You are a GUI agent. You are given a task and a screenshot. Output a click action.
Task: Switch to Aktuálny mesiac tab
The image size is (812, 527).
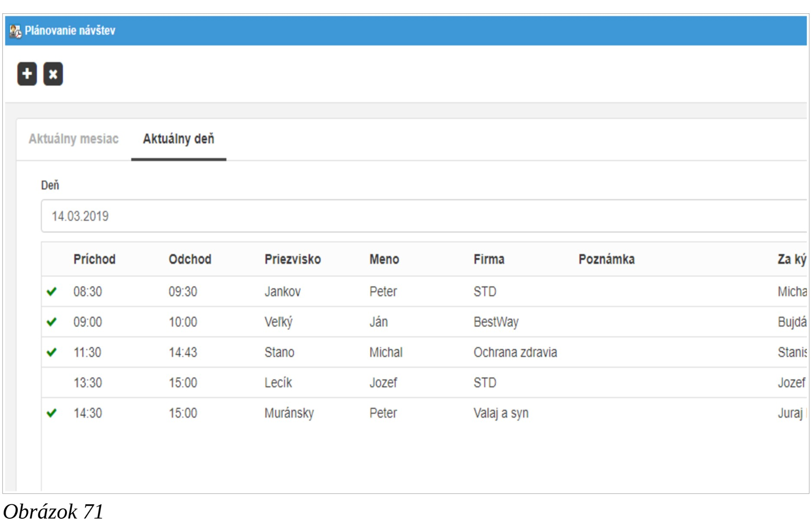(73, 139)
